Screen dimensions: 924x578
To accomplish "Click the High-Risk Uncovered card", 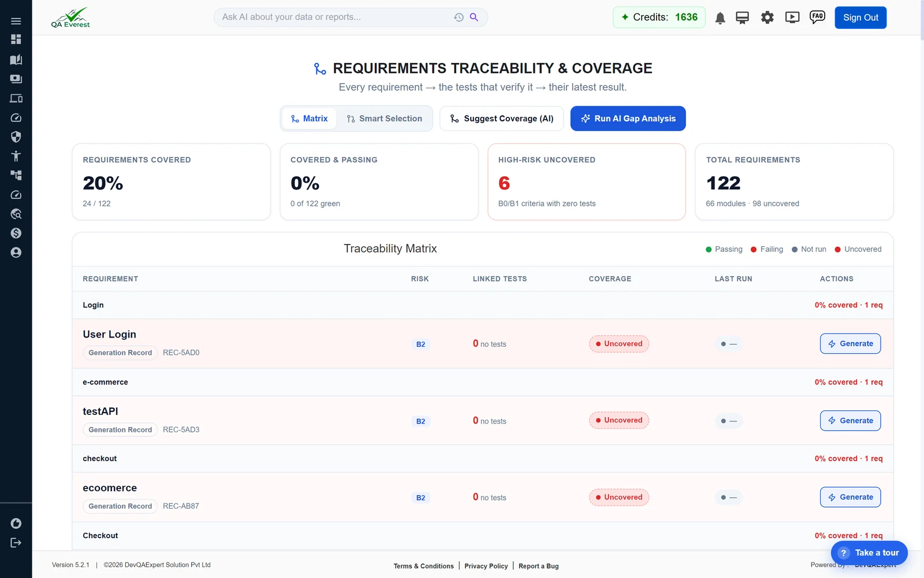I will pyautogui.click(x=587, y=181).
